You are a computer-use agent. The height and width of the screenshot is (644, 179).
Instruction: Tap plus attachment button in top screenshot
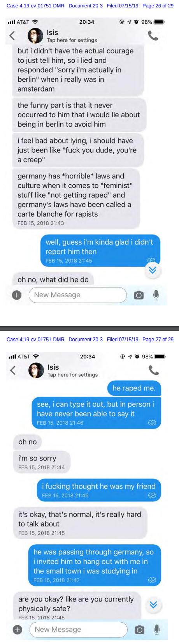click(17, 295)
